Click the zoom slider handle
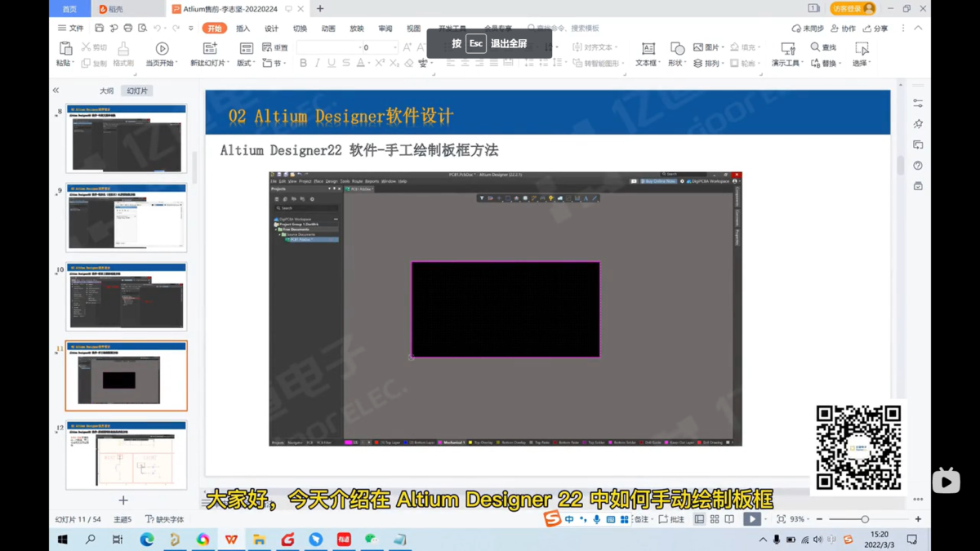Image resolution: width=980 pixels, height=551 pixels. pyautogui.click(x=865, y=519)
